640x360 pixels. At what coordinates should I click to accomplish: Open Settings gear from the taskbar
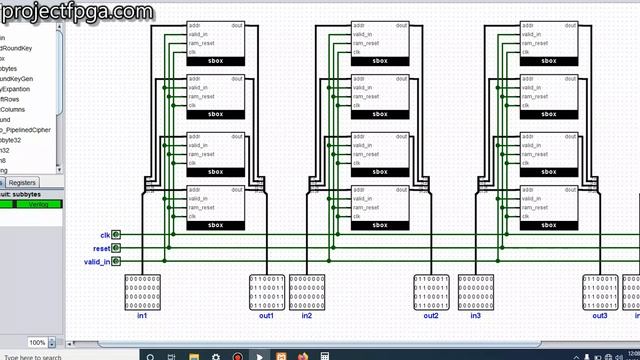tap(216, 357)
